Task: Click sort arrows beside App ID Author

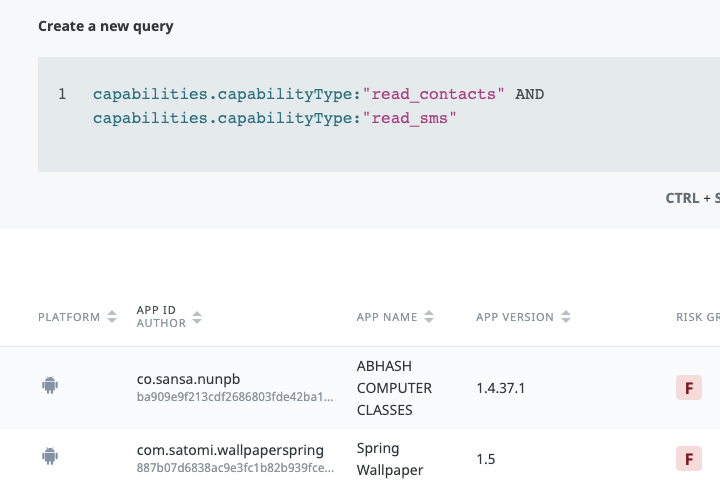Action: click(197, 317)
